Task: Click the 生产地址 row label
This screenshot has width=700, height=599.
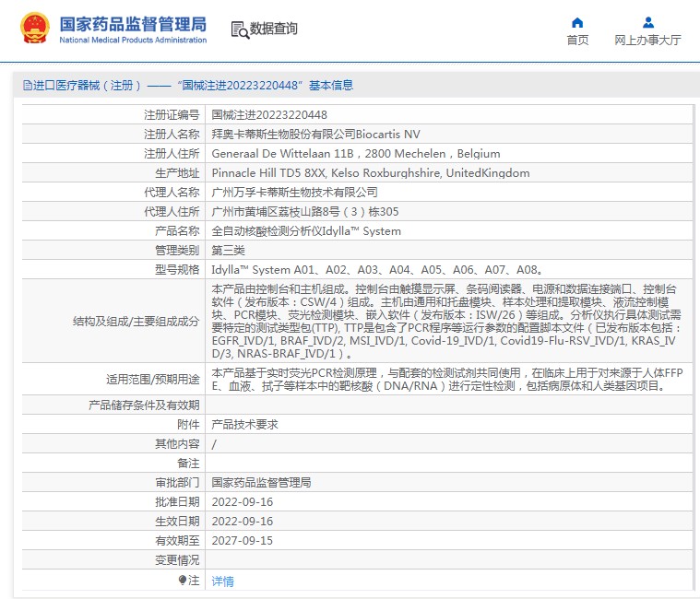Action: [x=177, y=173]
